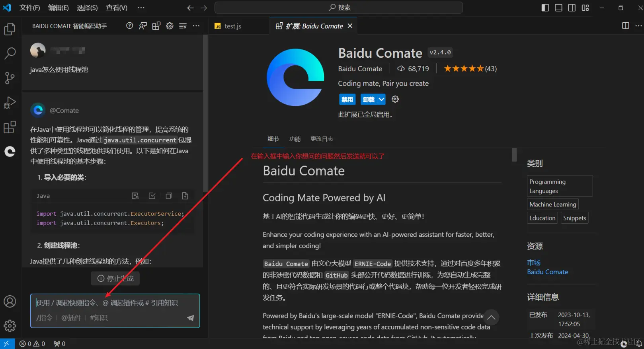
Task: Open the 文件(F) menu
Action: (x=30, y=8)
